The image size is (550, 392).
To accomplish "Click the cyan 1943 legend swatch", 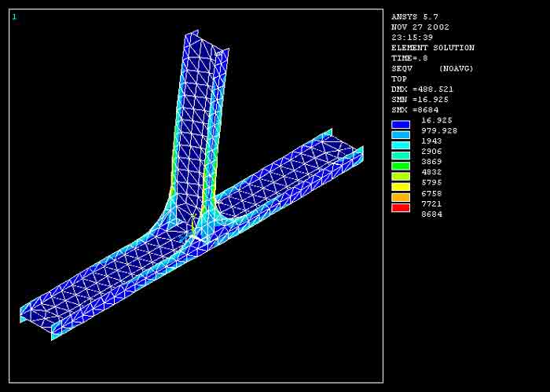I will coord(401,145).
